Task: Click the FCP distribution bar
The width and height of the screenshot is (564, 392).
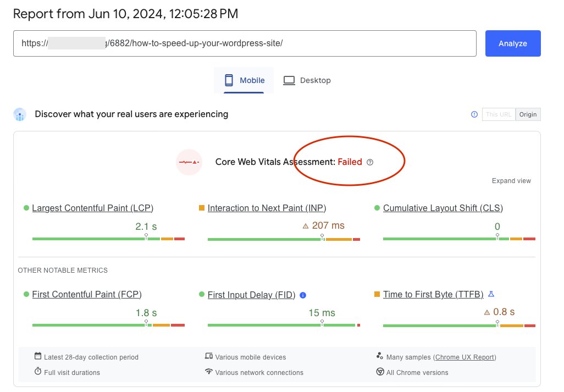Action: point(108,325)
